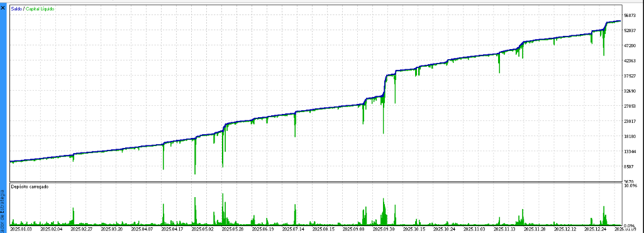The image size is (644, 233).
Task: Click the 32690 axis value
Action: click(630, 91)
